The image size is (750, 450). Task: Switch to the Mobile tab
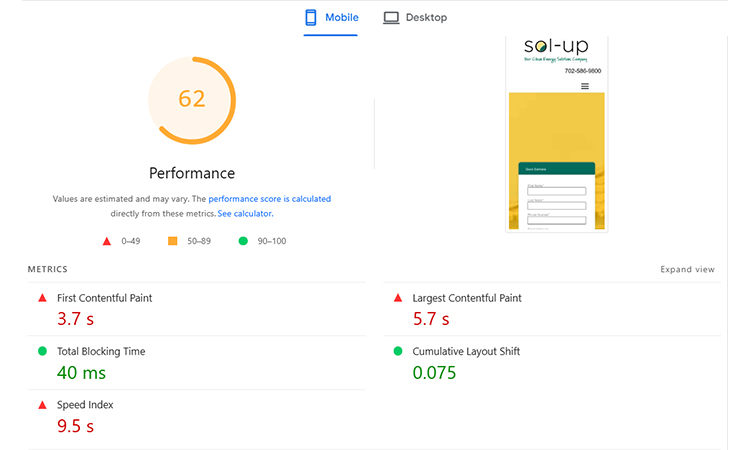(330, 18)
